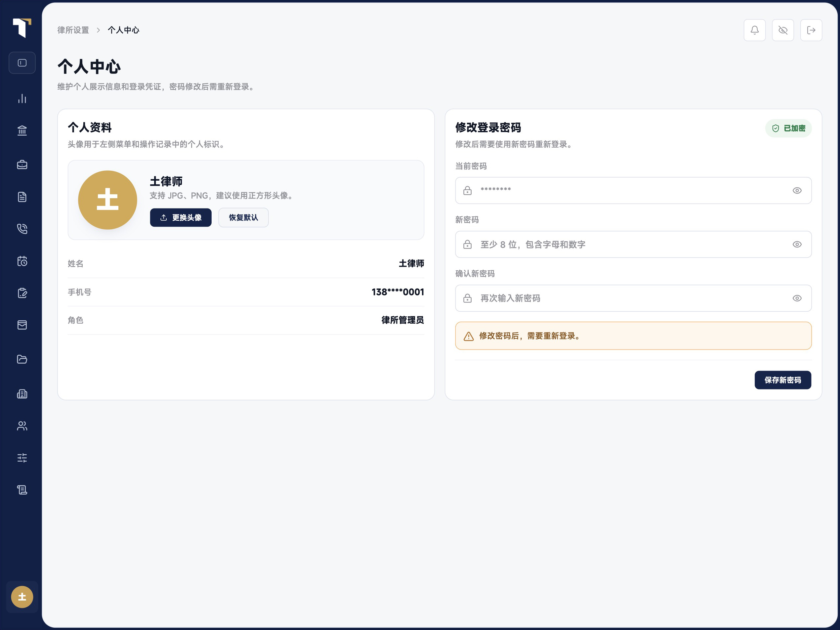
Task: Open the scroll log sidebar icon
Action: [x=22, y=490]
